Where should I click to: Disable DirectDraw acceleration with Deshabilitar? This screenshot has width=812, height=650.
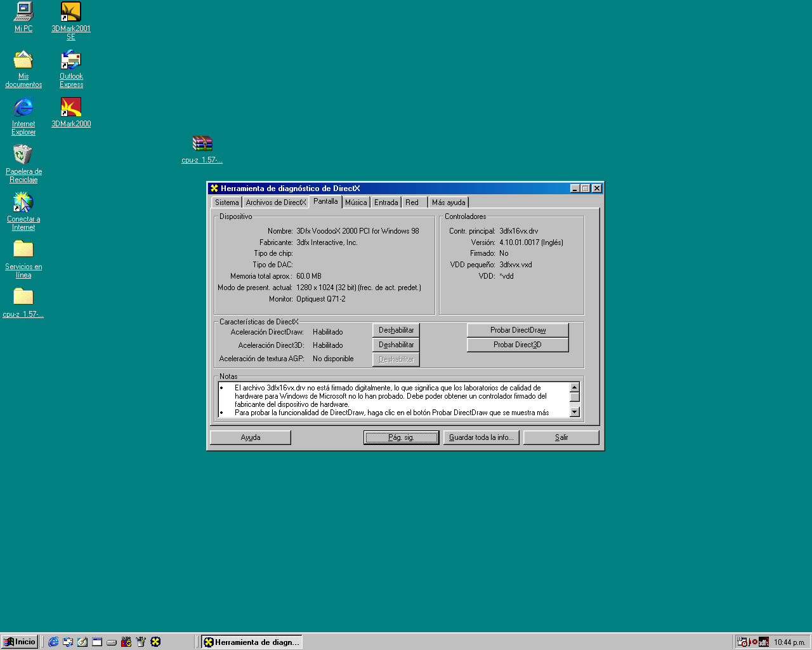click(396, 330)
